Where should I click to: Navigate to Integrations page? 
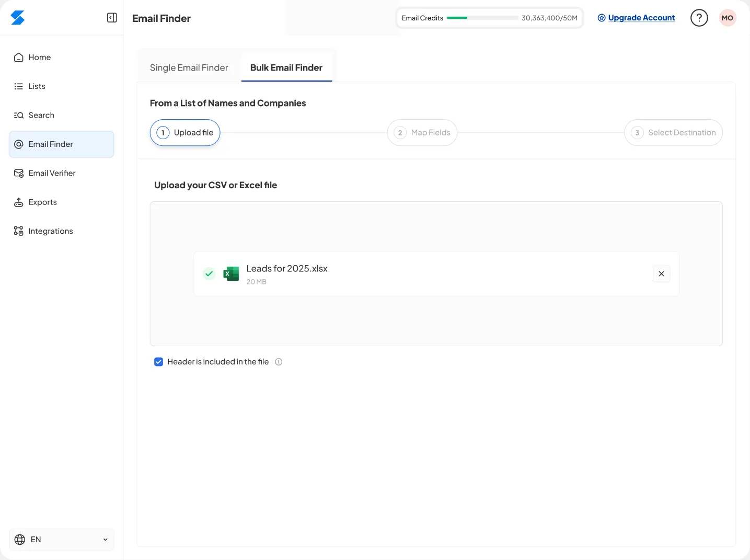[51, 231]
